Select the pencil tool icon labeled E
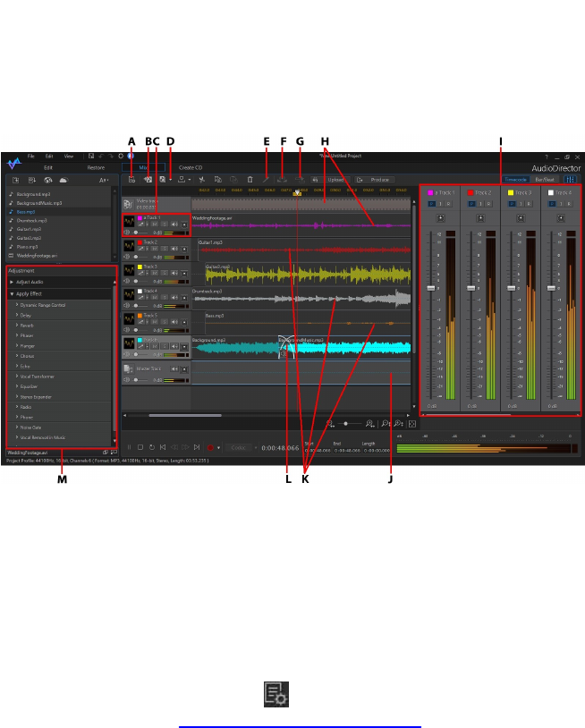 click(266, 180)
